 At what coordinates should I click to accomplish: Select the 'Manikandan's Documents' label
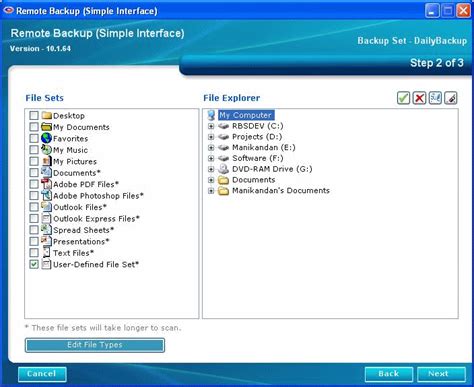coord(281,191)
